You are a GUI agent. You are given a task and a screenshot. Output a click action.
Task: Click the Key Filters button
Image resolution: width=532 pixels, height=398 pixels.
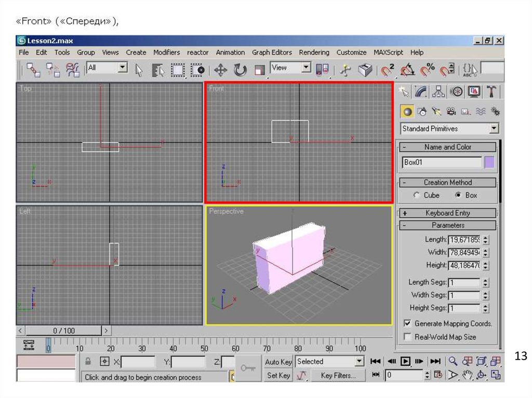point(338,375)
